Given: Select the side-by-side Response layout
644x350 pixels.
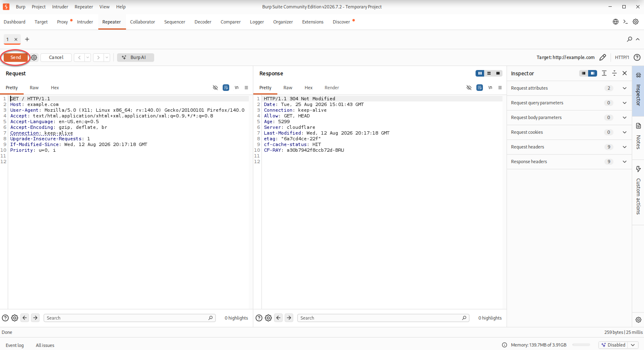Looking at the screenshot, I should (480, 73).
